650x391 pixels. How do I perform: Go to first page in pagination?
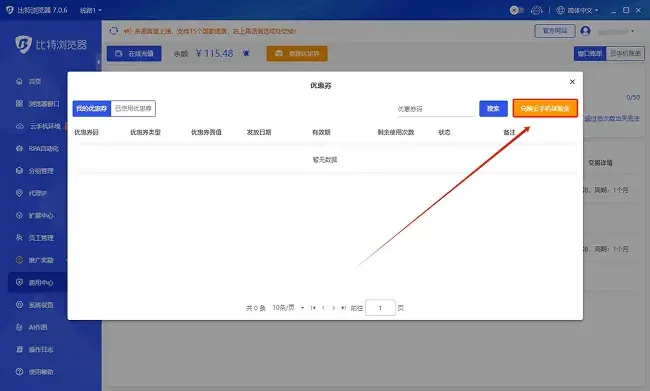click(313, 308)
